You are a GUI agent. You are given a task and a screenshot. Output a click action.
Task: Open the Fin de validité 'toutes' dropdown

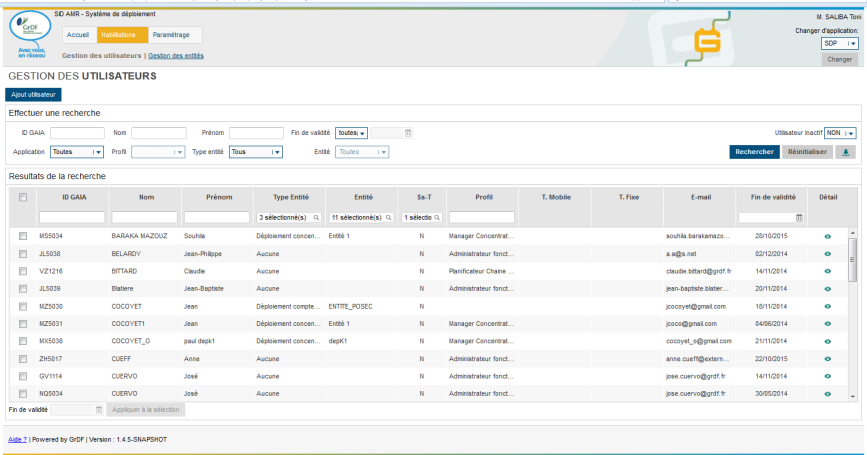pyautogui.click(x=351, y=133)
